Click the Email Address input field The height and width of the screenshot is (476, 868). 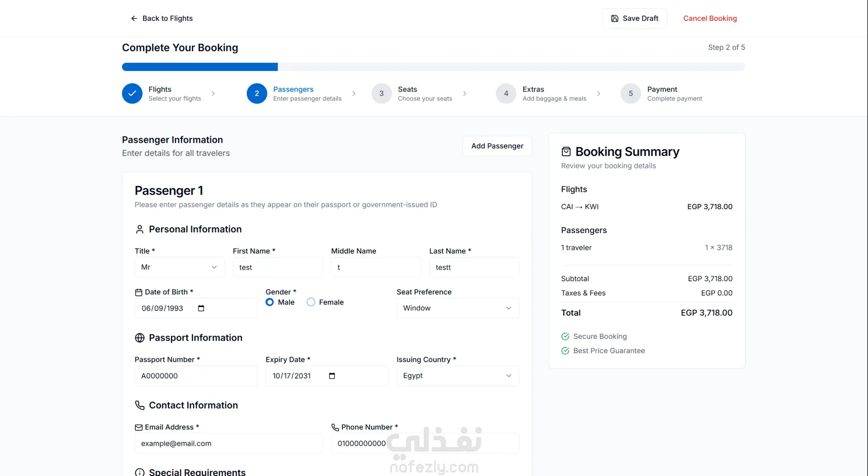click(x=229, y=443)
